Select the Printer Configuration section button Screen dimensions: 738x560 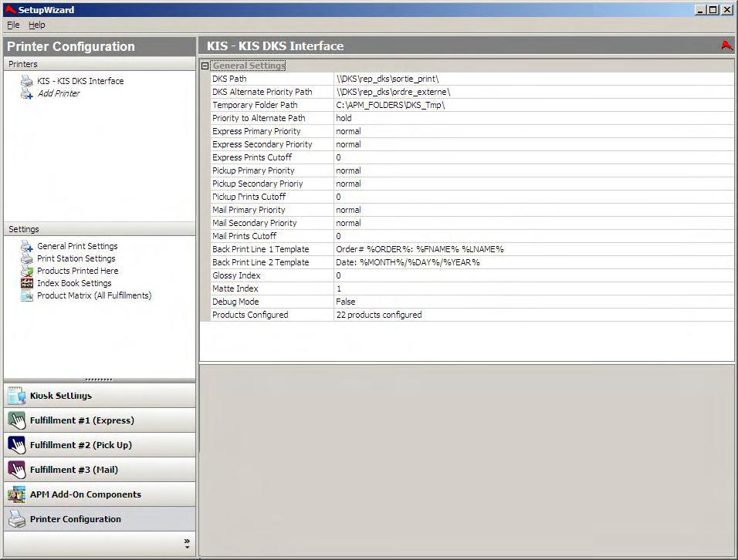pyautogui.click(x=100, y=519)
